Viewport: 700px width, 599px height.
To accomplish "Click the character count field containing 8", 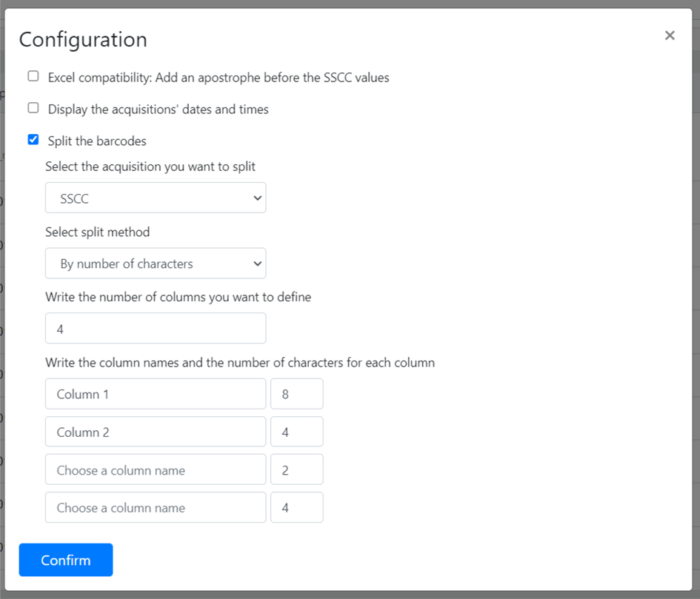I will pos(297,394).
